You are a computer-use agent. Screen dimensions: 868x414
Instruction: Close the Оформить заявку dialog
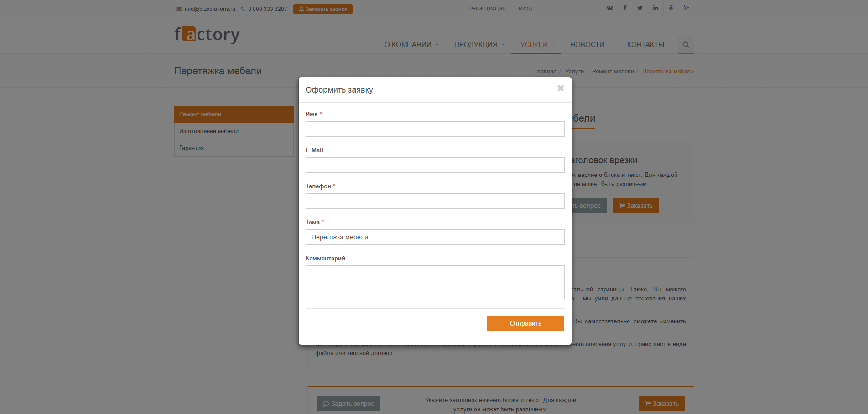(561, 88)
